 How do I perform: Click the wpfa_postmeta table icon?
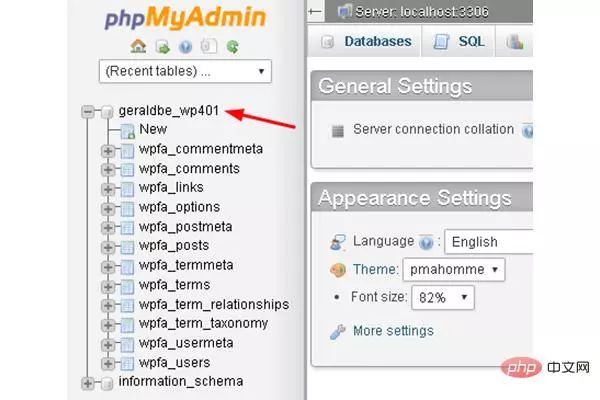(127, 228)
